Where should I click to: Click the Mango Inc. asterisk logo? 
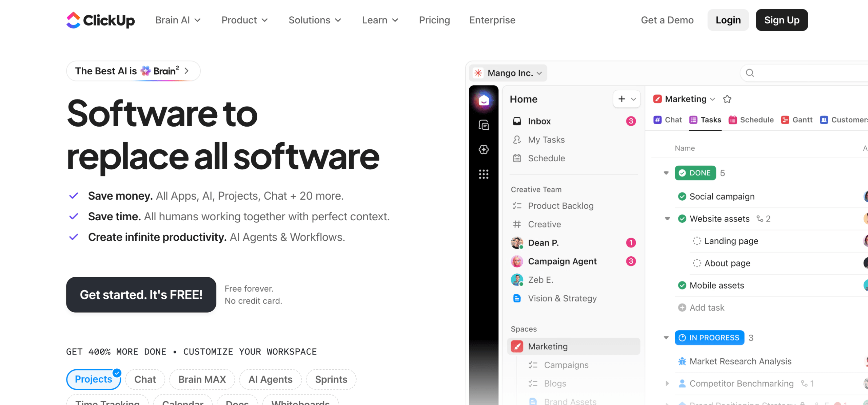[x=478, y=73]
